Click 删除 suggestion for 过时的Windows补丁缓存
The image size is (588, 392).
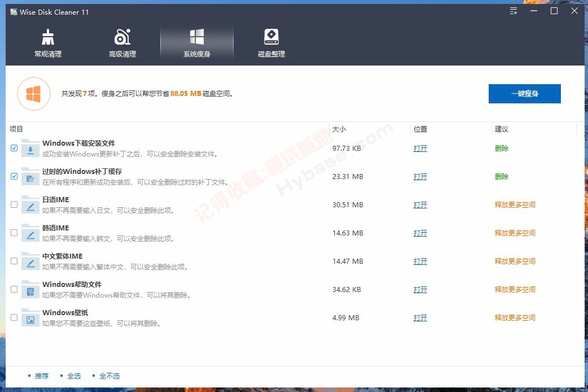(x=501, y=176)
